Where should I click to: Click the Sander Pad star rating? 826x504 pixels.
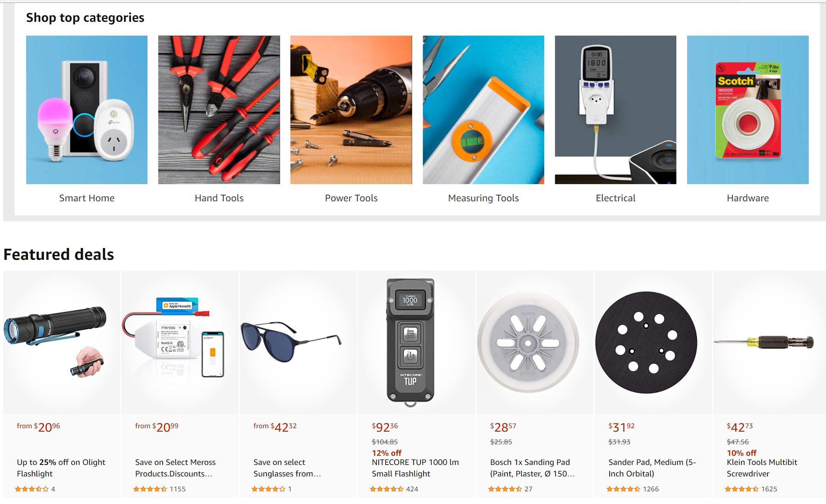click(623, 489)
